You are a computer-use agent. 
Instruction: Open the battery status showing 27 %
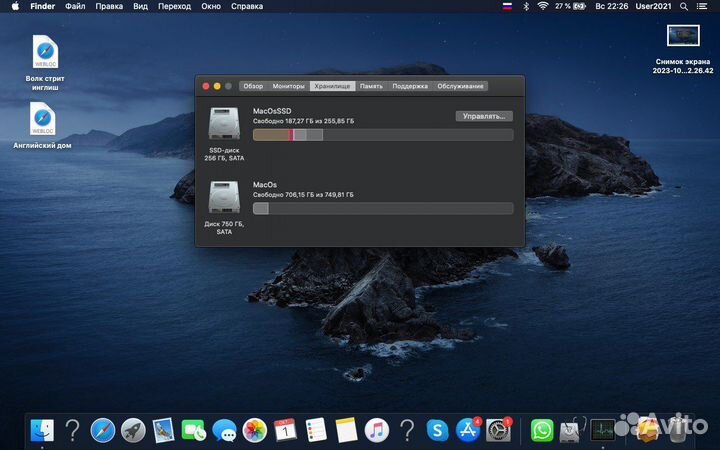(570, 6)
